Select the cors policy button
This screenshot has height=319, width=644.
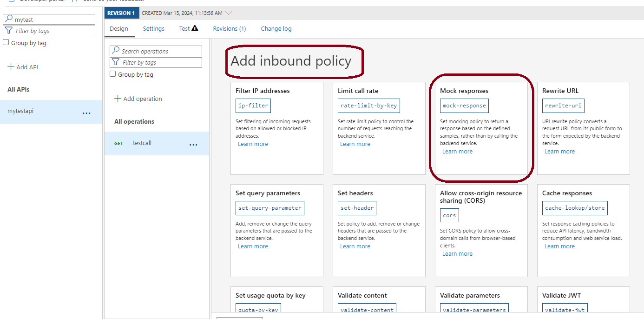(449, 215)
